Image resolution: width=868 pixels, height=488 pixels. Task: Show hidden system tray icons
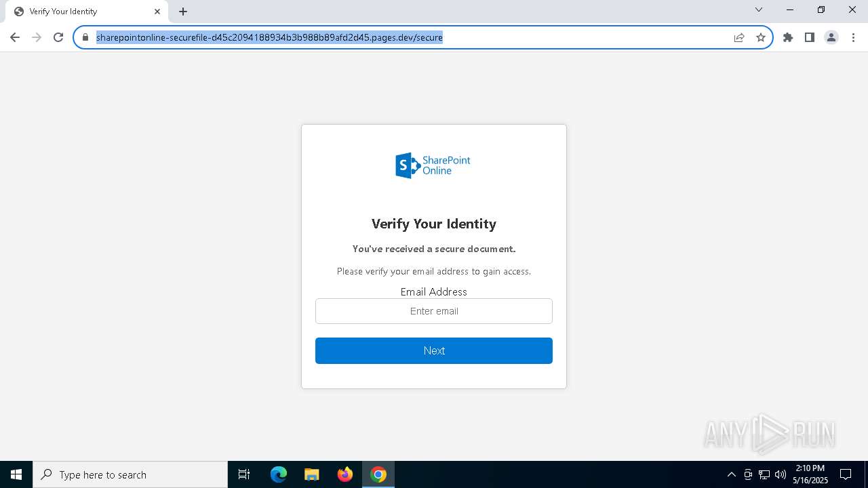click(x=732, y=474)
